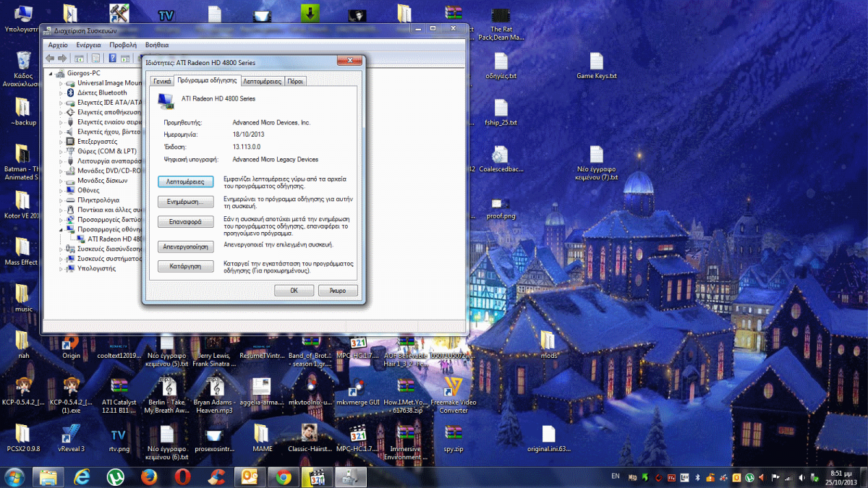Screen dimensions: 868x488
Task: Open the Αρχείο menu
Action: point(58,45)
